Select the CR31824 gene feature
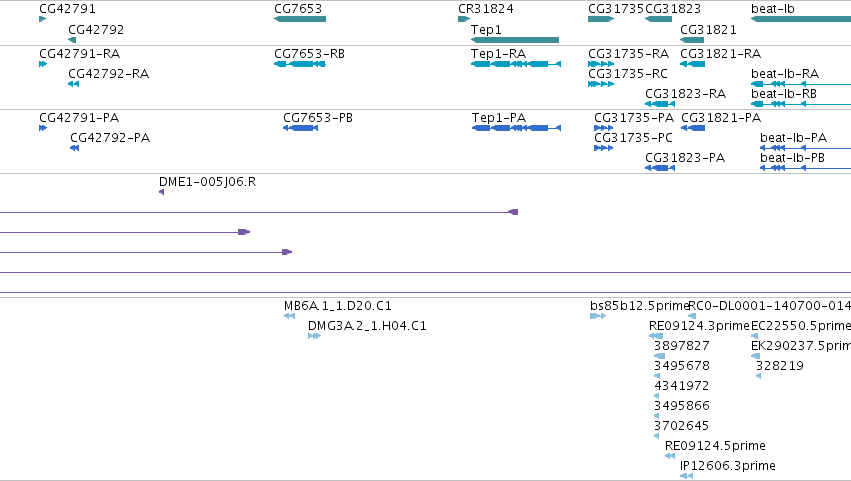 tap(464, 19)
